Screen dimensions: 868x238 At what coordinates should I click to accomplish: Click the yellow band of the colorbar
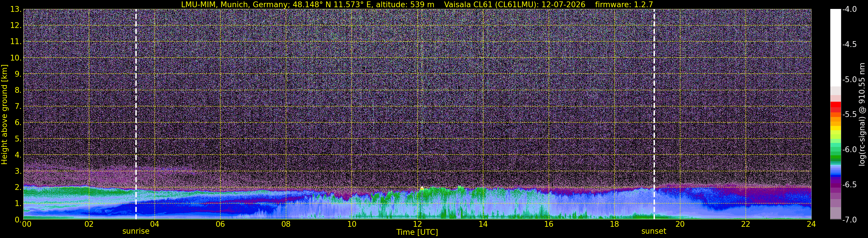[x=835, y=128]
